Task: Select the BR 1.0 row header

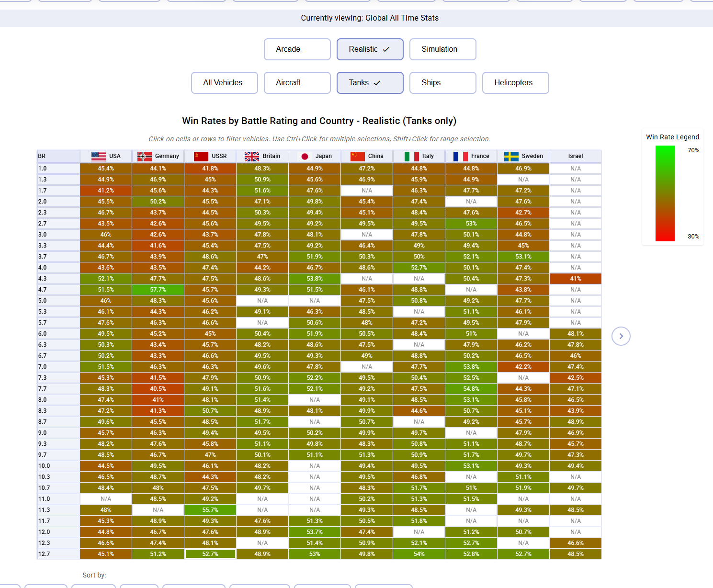Action: pos(59,169)
